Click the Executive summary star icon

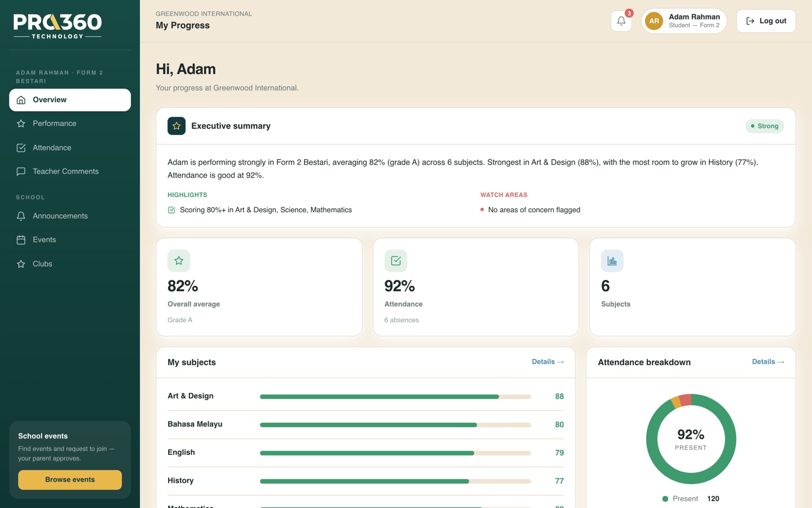click(176, 126)
